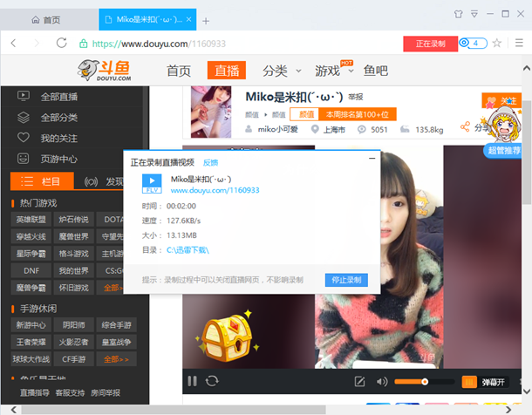The width and height of the screenshot is (532, 415).
Task: Open the title bar dropdown triangle menu
Action: [474, 14]
